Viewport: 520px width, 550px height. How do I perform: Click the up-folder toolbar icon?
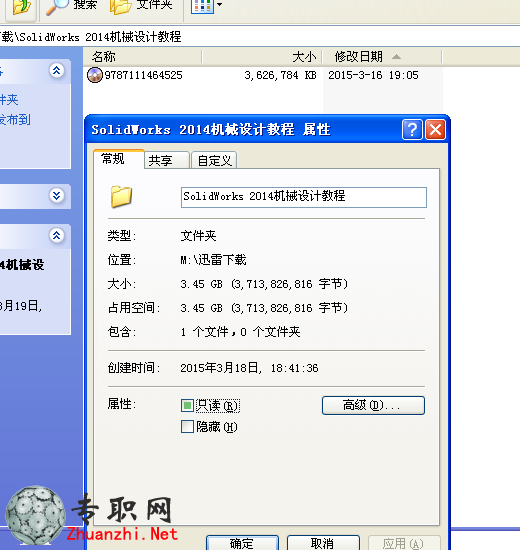pyautogui.click(x=20, y=7)
